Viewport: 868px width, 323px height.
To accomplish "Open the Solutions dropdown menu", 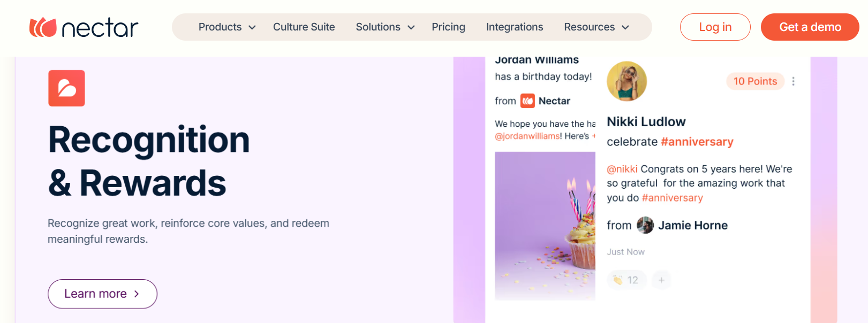I will 384,27.
